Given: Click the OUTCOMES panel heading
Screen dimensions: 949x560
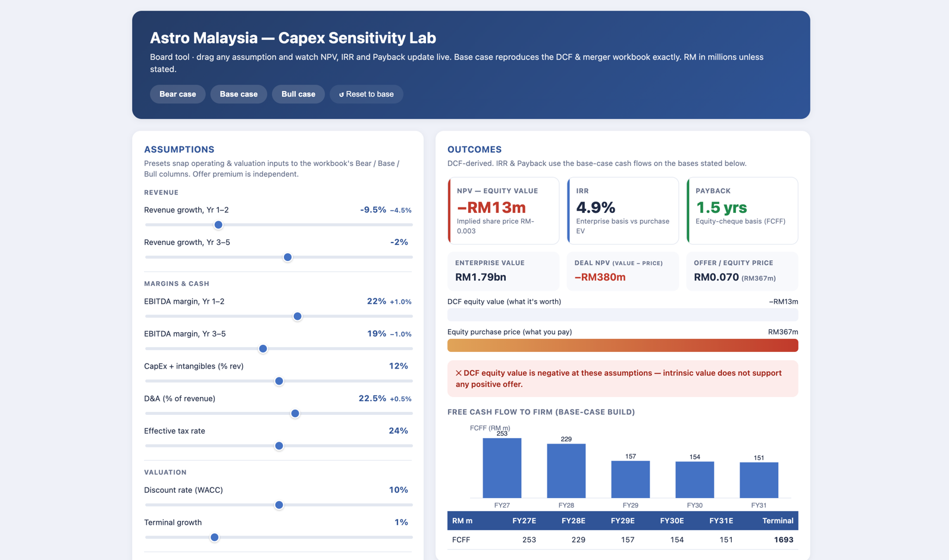Looking at the screenshot, I should pos(475,149).
